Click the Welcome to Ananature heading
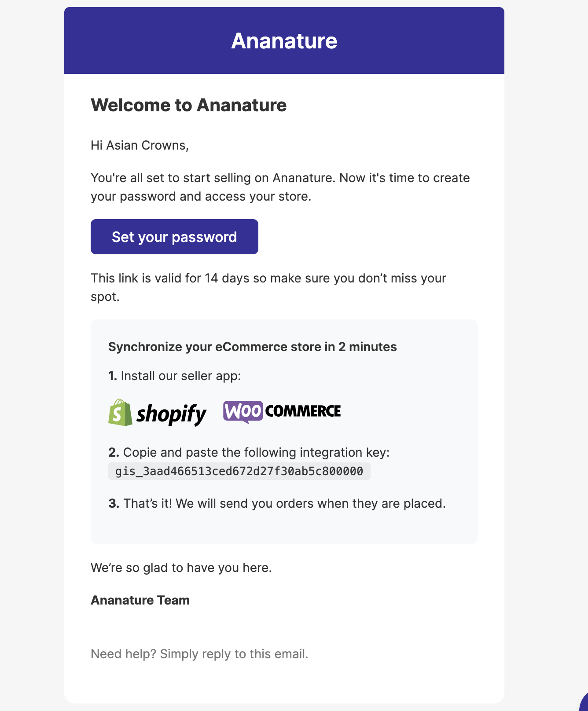 [188, 105]
